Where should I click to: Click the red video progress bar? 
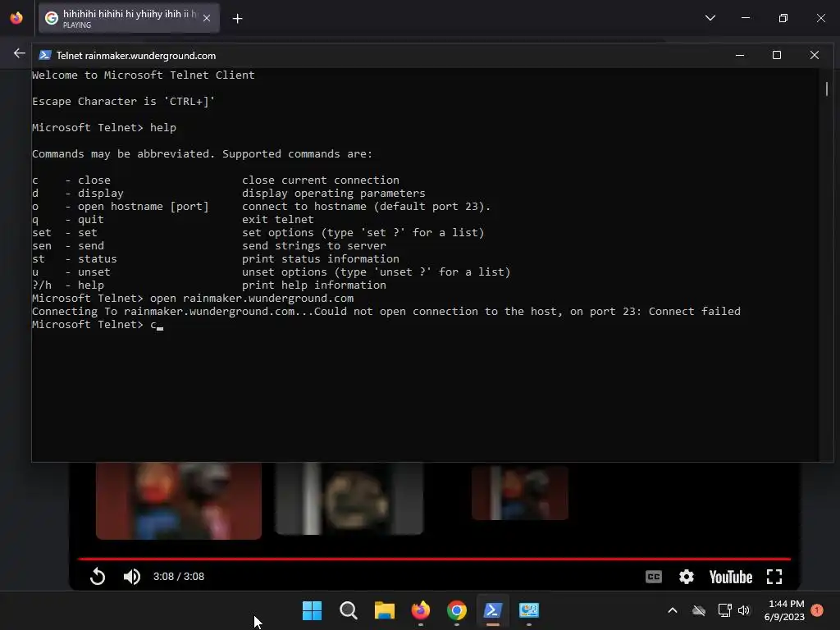(434, 559)
